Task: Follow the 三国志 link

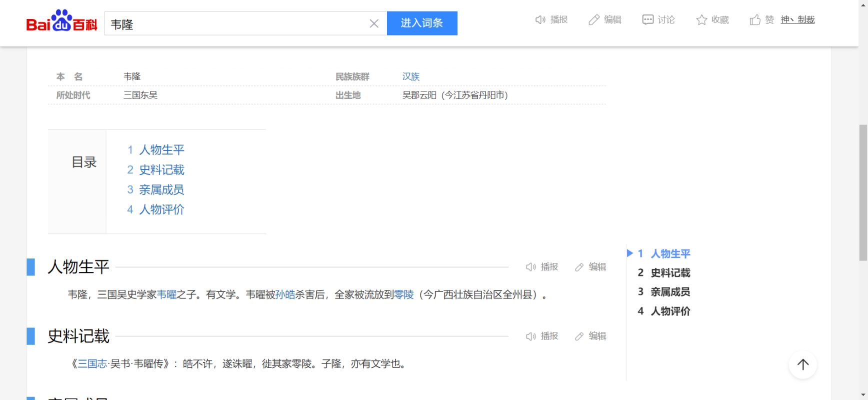Action: point(92,364)
